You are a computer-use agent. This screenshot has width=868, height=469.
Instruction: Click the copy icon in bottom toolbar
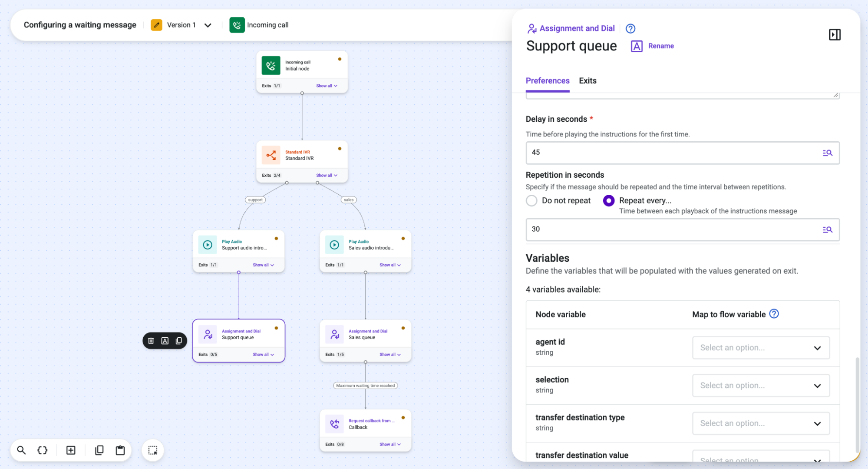(x=99, y=450)
